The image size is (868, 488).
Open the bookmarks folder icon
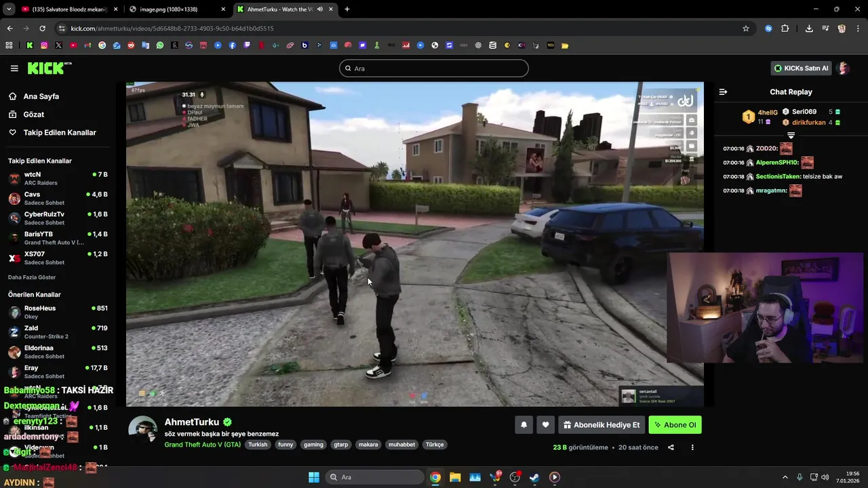coord(565,45)
